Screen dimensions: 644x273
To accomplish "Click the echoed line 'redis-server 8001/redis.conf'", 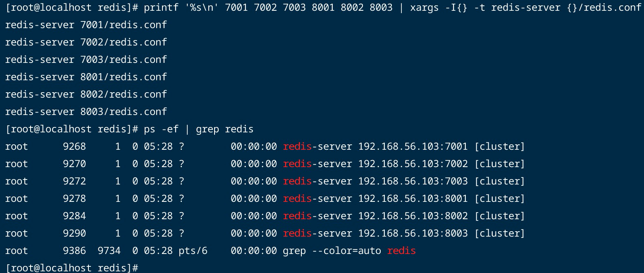I will point(86,77).
